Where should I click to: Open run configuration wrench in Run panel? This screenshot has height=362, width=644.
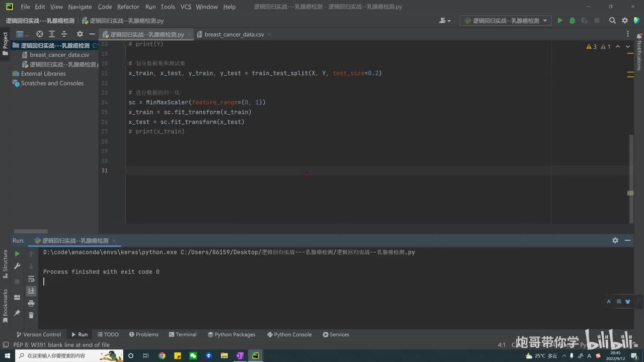[17, 266]
